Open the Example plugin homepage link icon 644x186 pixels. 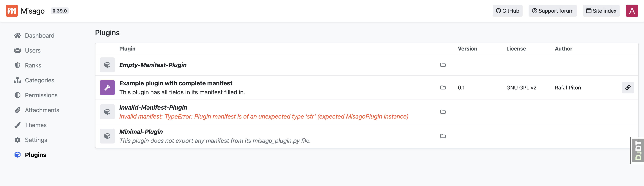628,87
